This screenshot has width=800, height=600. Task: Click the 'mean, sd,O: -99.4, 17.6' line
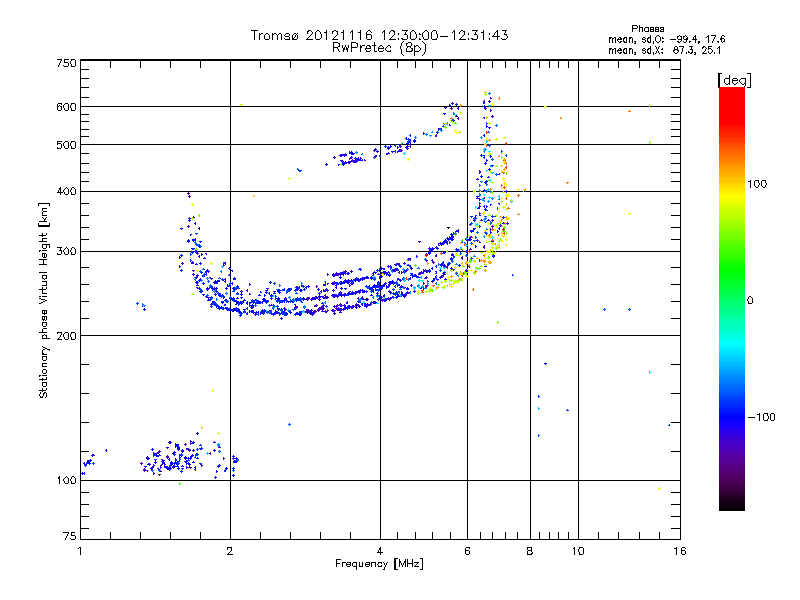point(666,39)
